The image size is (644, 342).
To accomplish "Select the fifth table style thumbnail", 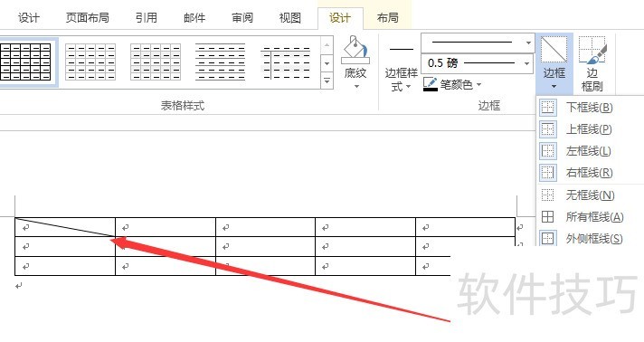I will [x=286, y=62].
